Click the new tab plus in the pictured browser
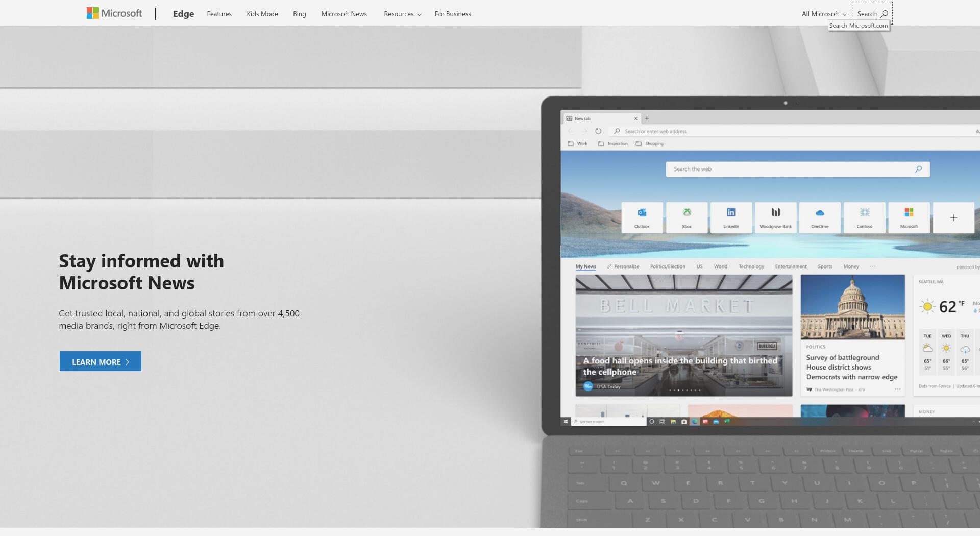The width and height of the screenshot is (980, 536). (647, 118)
